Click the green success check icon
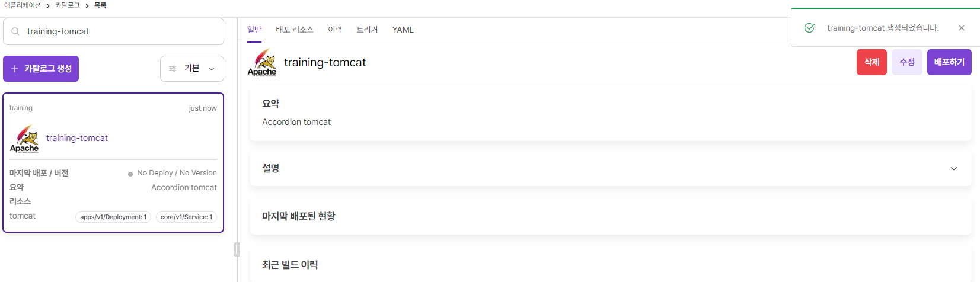980x282 pixels. (809, 28)
